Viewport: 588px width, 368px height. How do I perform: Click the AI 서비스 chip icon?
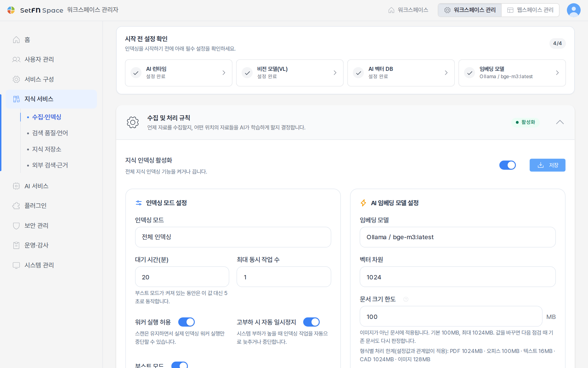coord(16,186)
